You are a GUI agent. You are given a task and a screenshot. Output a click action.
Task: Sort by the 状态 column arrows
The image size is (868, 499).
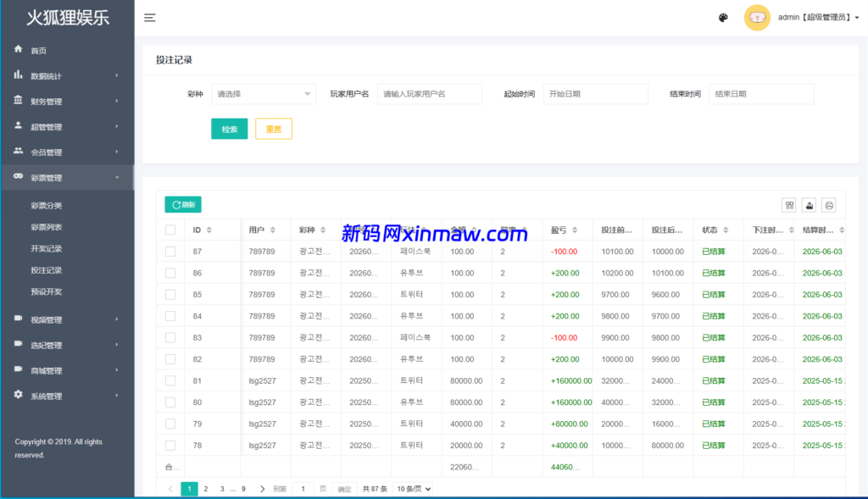(726, 230)
